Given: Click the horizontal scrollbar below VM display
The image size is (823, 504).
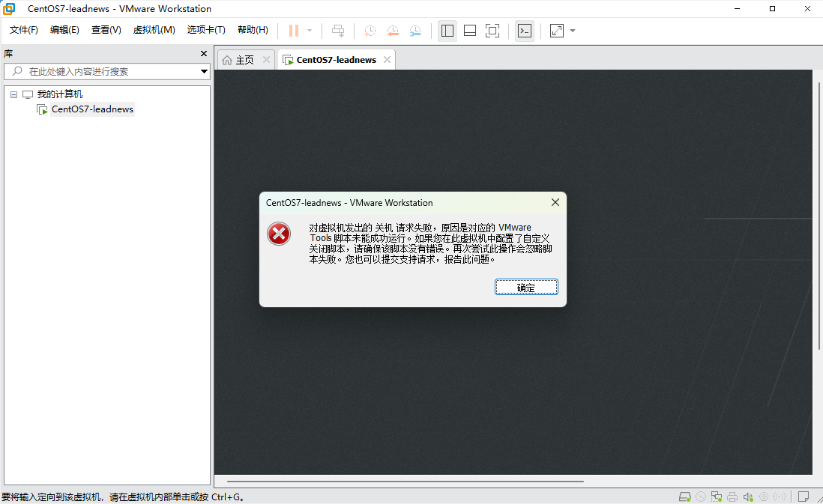Looking at the screenshot, I should point(406,481).
